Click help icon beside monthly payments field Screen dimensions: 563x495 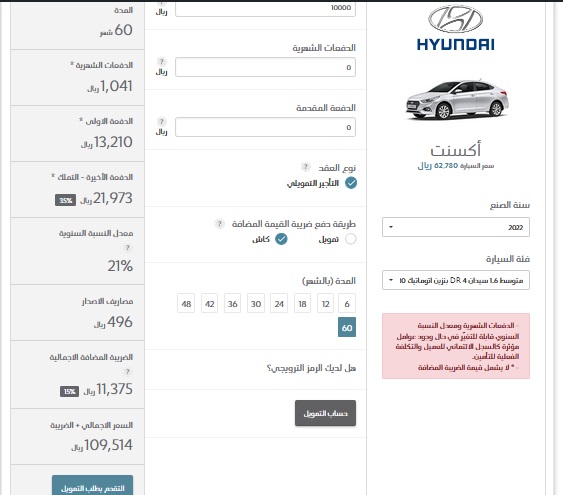click(x=162, y=61)
